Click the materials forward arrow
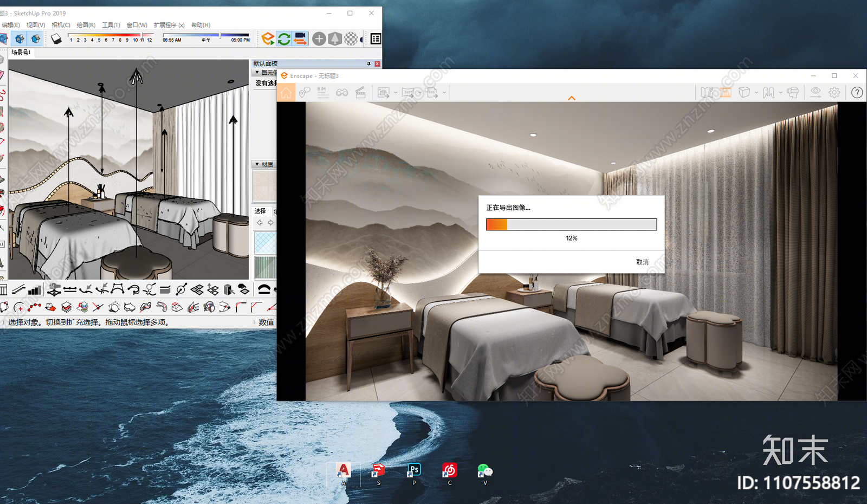Screen dimensions: 867x504 270,223
